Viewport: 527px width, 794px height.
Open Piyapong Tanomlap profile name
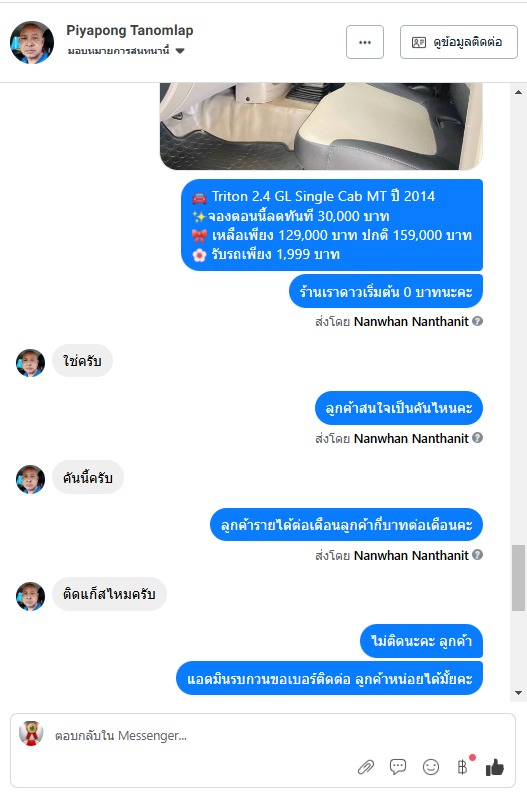click(x=130, y=30)
